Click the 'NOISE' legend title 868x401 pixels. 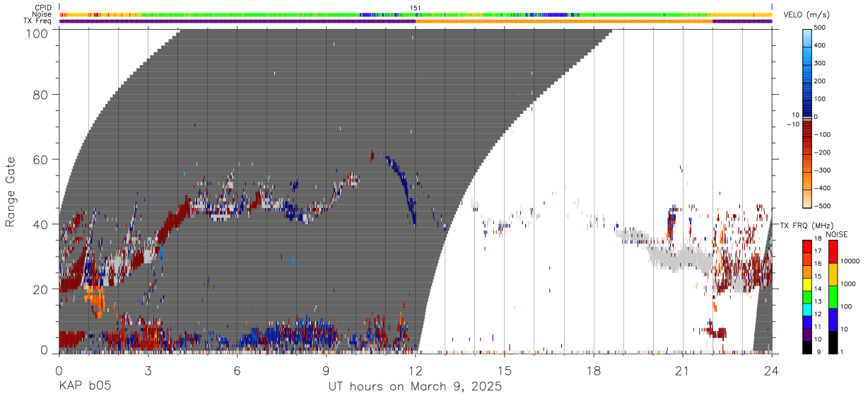836,234
